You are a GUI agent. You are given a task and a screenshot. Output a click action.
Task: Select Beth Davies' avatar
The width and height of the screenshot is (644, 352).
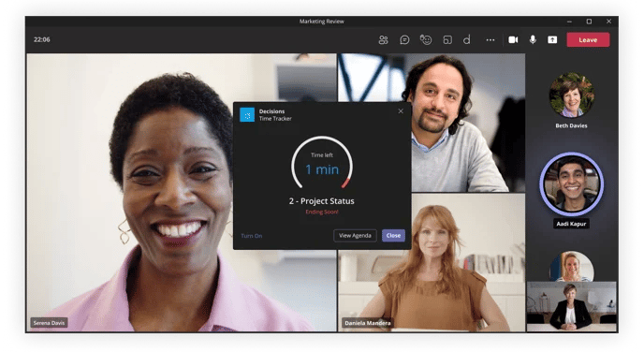coord(571,95)
